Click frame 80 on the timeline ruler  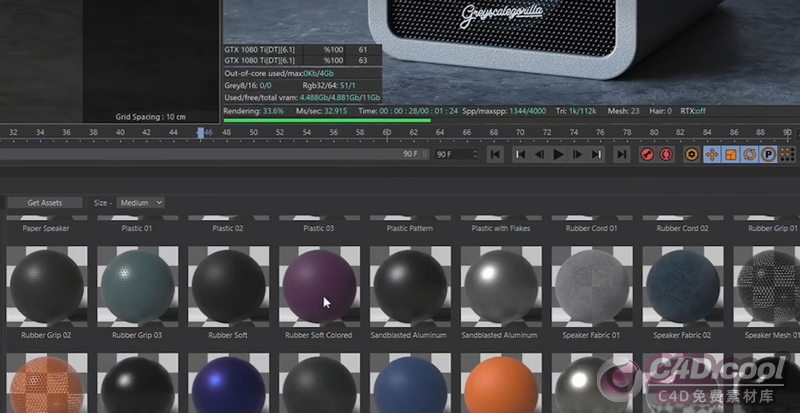click(654, 132)
